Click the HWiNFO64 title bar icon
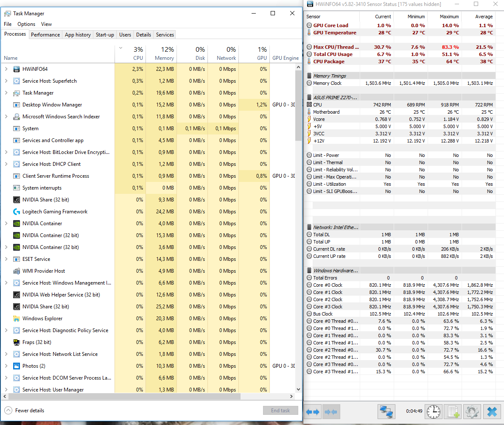The image size is (504, 425). (x=310, y=4)
